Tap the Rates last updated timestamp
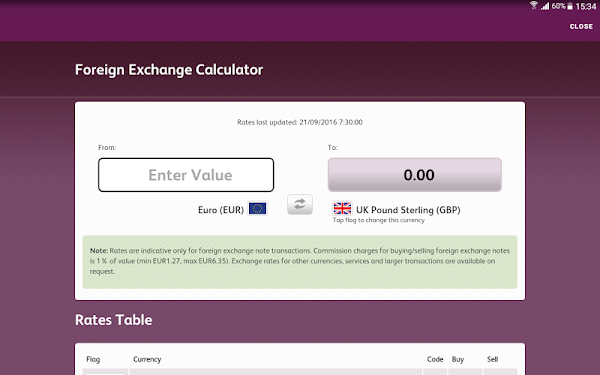 coord(300,122)
